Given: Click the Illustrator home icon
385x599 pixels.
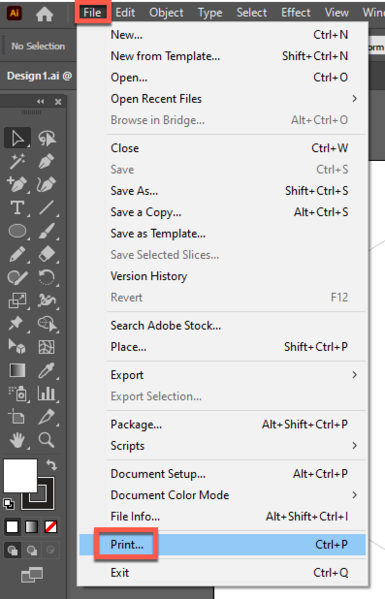Looking at the screenshot, I should pos(44,14).
